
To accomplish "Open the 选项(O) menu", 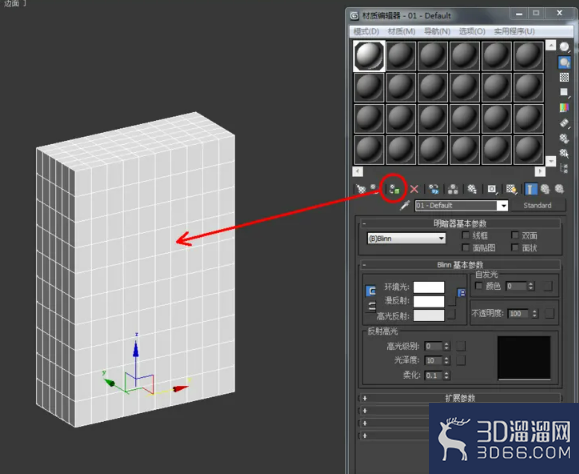I will pos(472,31).
